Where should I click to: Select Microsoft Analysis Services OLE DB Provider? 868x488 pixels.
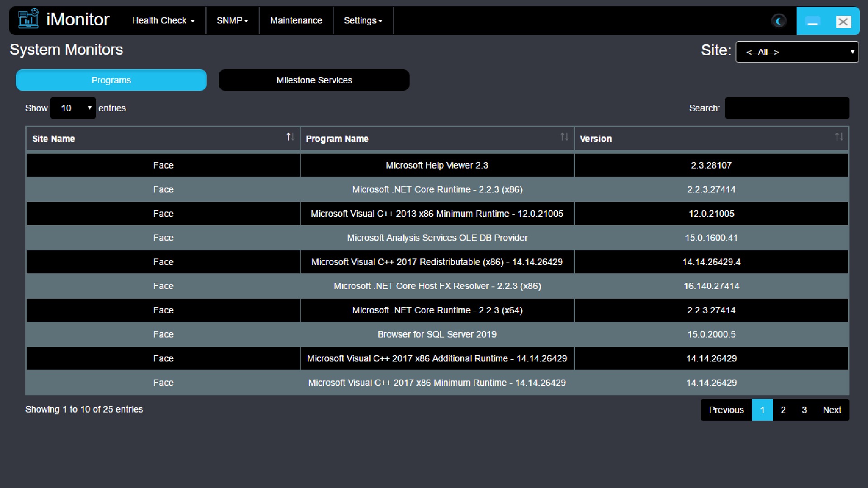click(x=437, y=238)
